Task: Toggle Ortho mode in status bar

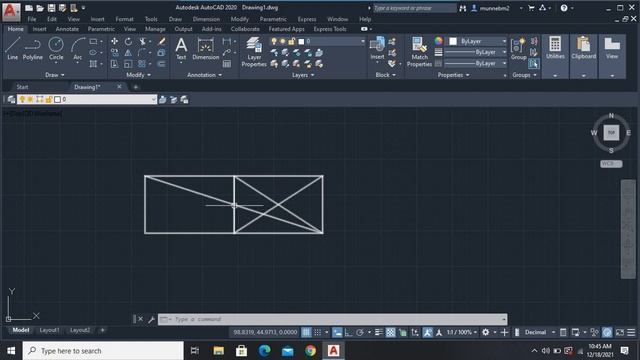Action: click(x=349, y=332)
